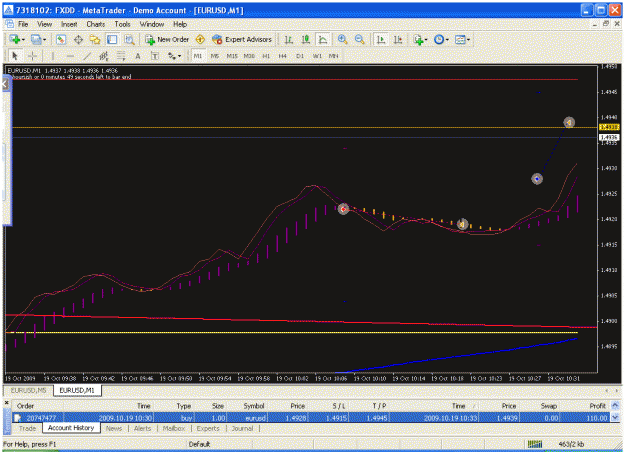Switch to candlestick chart display

[306, 39]
